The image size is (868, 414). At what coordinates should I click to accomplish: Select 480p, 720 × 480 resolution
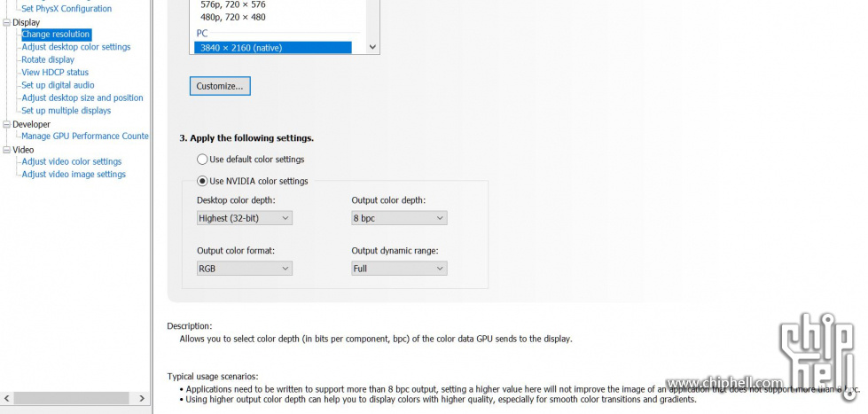tap(233, 17)
